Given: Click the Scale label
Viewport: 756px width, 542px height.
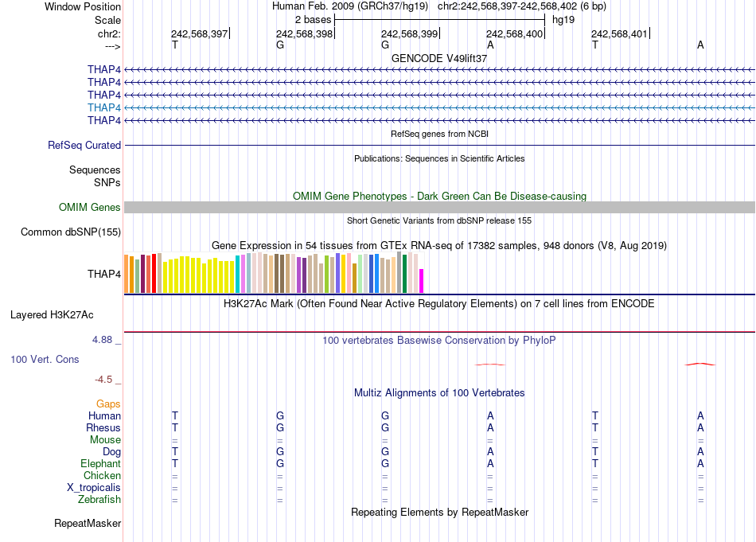Looking at the screenshot, I should coord(108,20).
